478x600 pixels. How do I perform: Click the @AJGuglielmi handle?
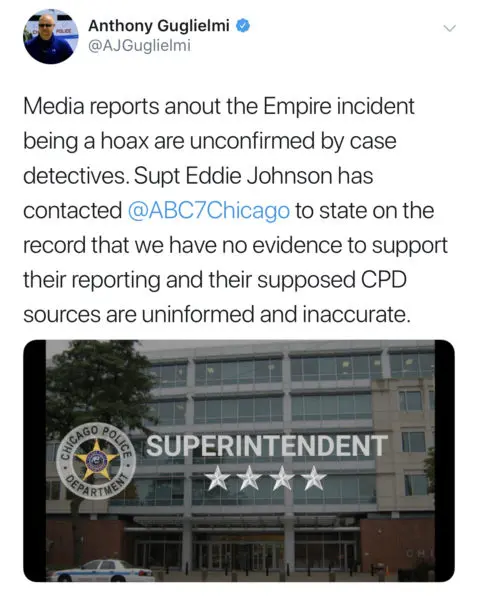[139, 46]
